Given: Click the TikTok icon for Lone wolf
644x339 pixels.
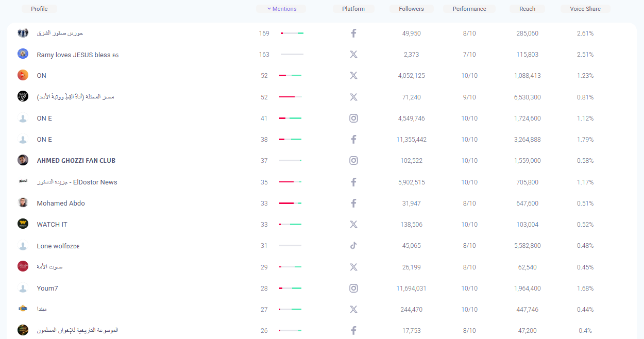Looking at the screenshot, I should coord(353,246).
